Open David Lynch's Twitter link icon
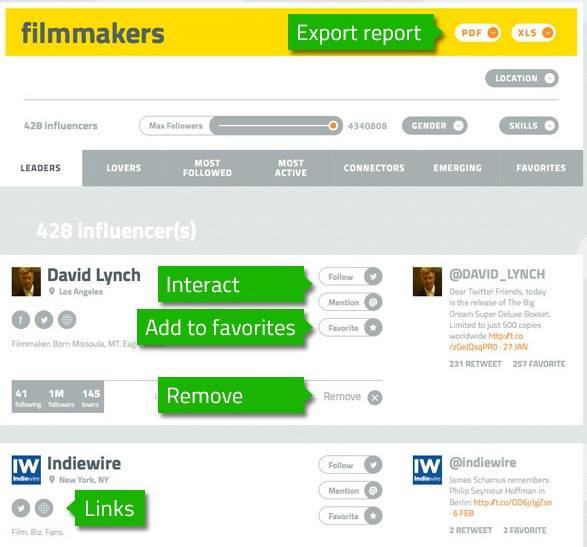The height and width of the screenshot is (547, 587). 44,320
